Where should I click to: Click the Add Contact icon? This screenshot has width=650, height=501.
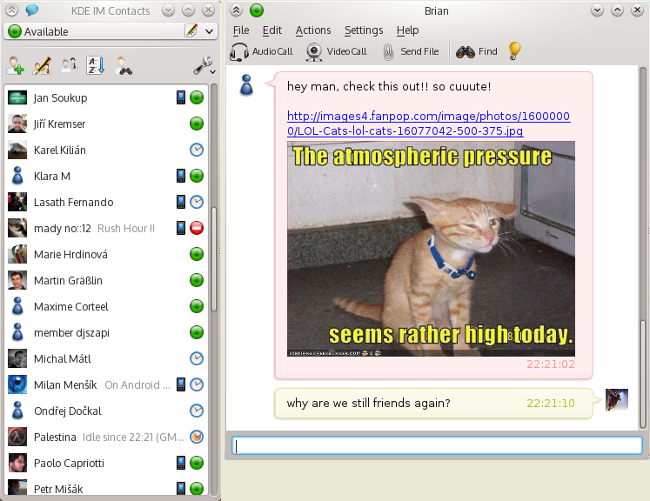(x=16, y=66)
